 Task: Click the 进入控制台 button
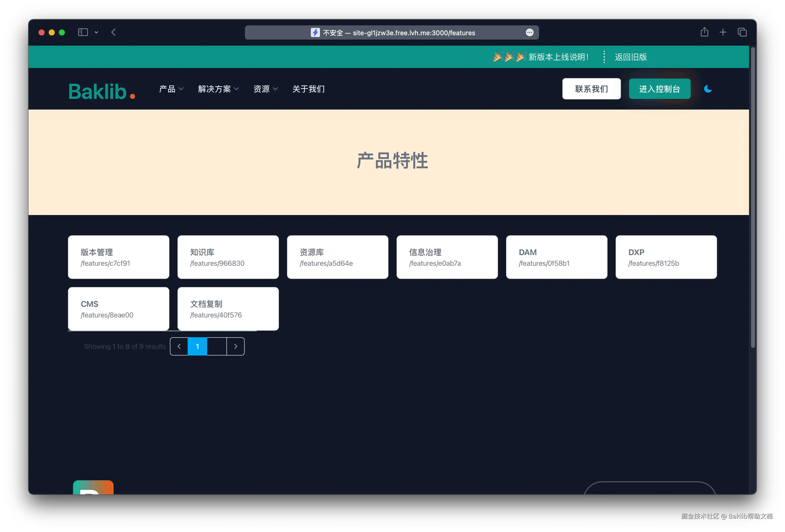659,89
